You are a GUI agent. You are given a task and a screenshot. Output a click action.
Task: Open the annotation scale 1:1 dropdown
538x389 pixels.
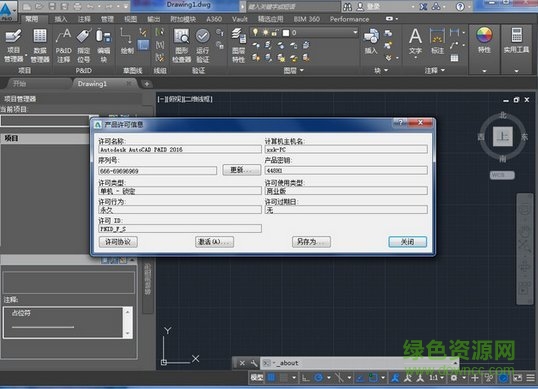pos(436,378)
